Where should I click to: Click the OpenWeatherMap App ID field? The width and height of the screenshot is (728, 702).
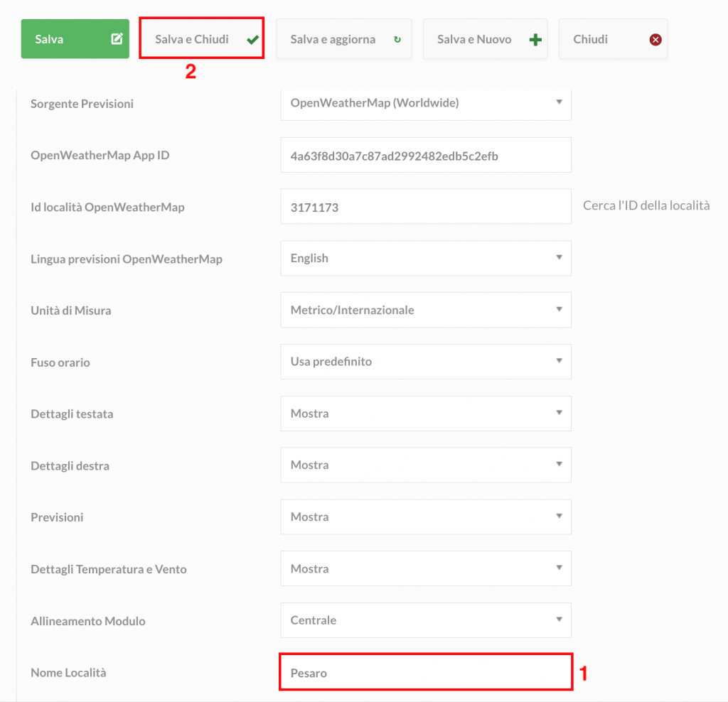426,156
